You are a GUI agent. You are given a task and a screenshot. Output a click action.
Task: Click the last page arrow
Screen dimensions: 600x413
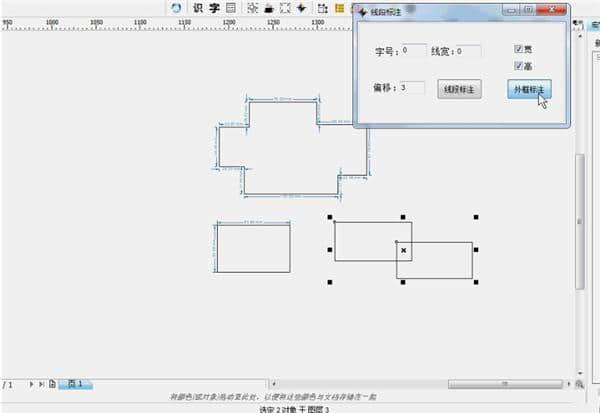pos(41,384)
